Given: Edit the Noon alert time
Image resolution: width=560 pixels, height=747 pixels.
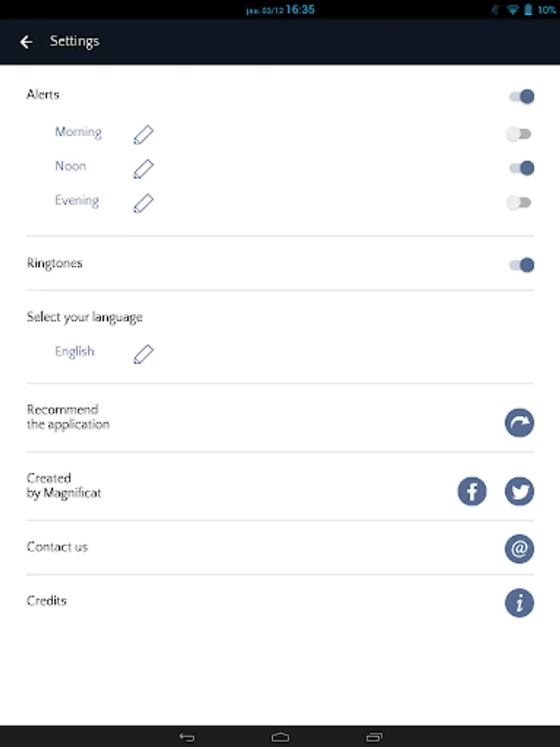Looking at the screenshot, I should [x=144, y=168].
